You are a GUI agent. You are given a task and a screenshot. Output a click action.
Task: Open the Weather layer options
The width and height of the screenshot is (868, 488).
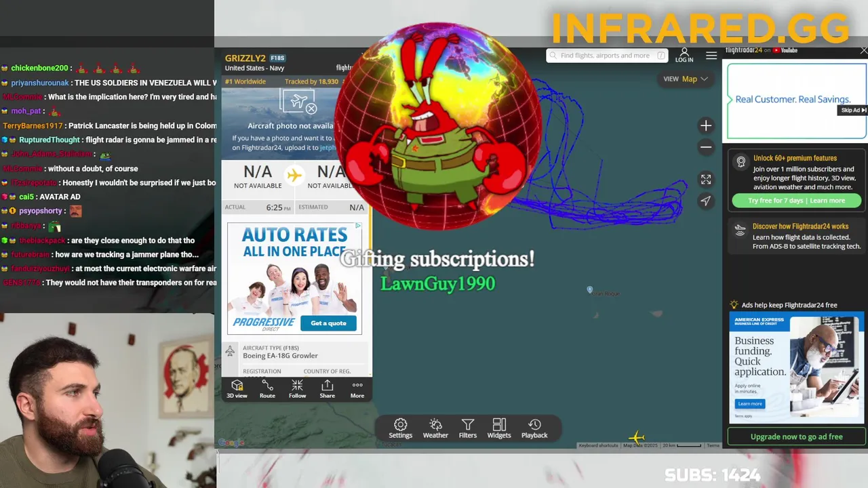[435, 428]
